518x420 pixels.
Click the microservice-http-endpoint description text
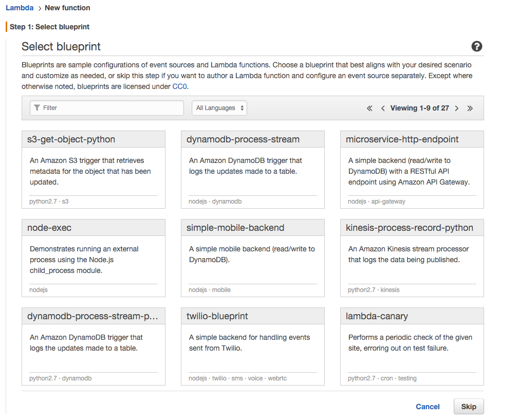(x=409, y=171)
